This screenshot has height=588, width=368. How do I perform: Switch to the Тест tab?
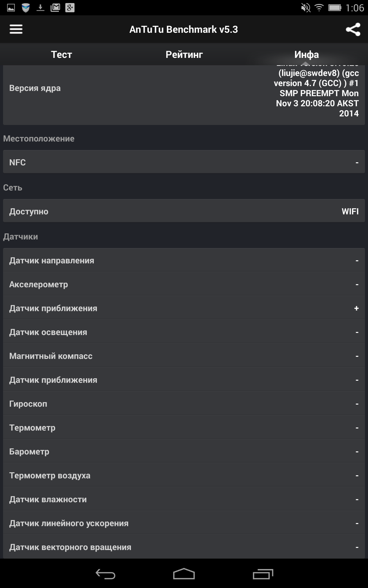[61, 55]
